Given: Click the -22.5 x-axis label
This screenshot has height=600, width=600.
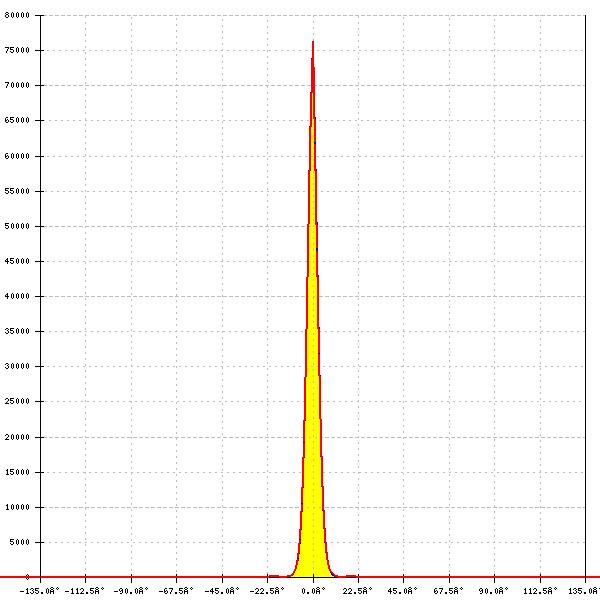Looking at the screenshot, I should 267,591.
